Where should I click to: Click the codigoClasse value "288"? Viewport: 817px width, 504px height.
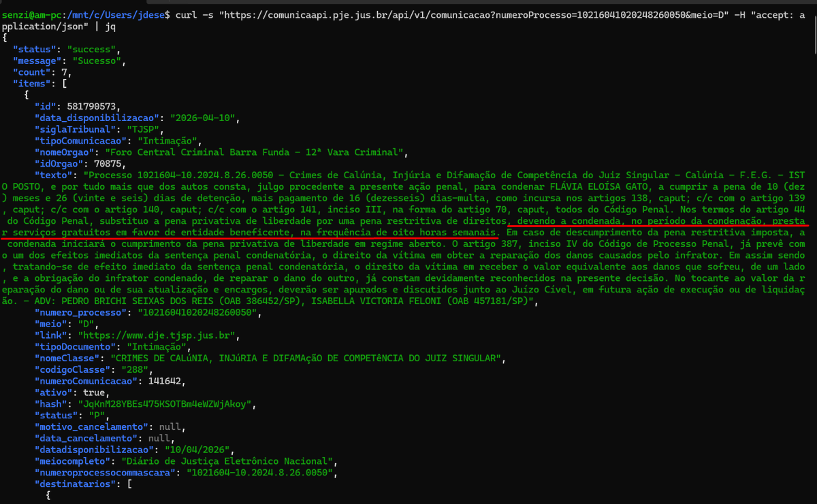pyautogui.click(x=134, y=370)
